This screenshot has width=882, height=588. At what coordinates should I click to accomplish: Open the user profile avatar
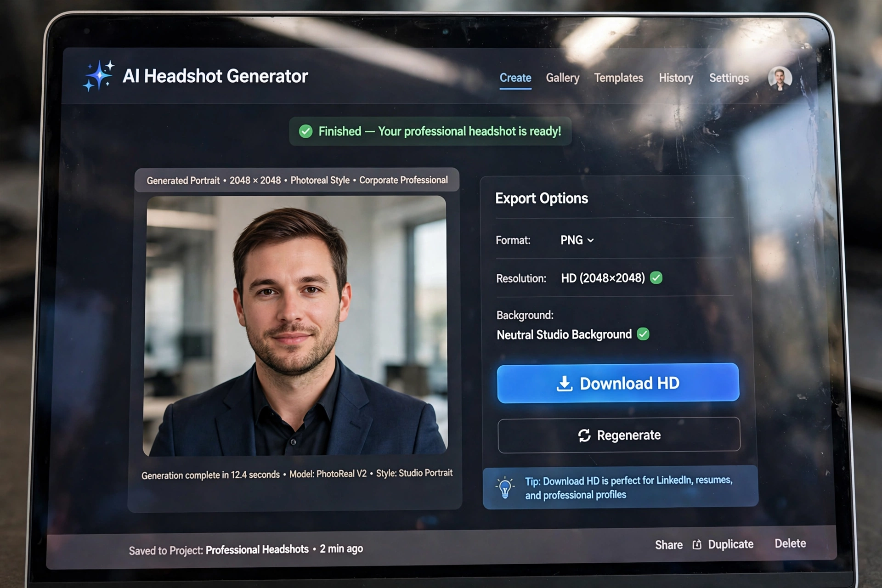pos(780,78)
